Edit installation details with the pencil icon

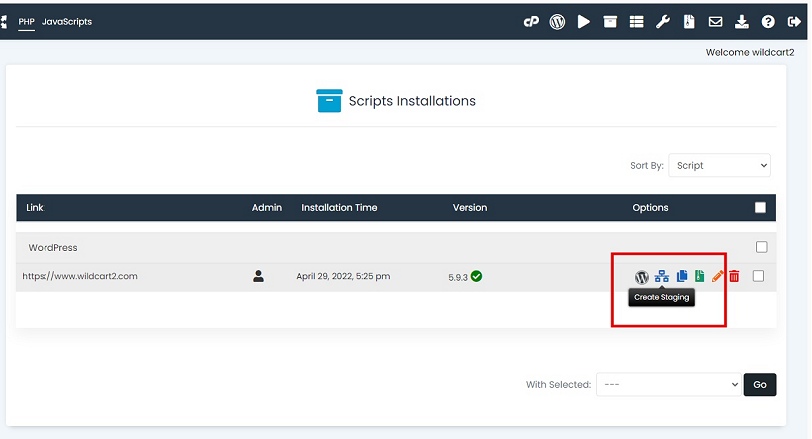717,277
